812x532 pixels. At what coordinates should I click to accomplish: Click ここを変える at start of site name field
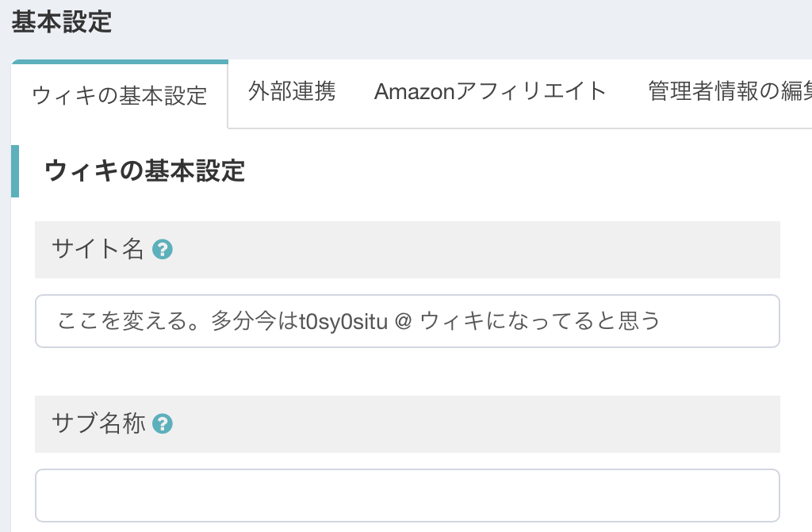click(x=103, y=321)
